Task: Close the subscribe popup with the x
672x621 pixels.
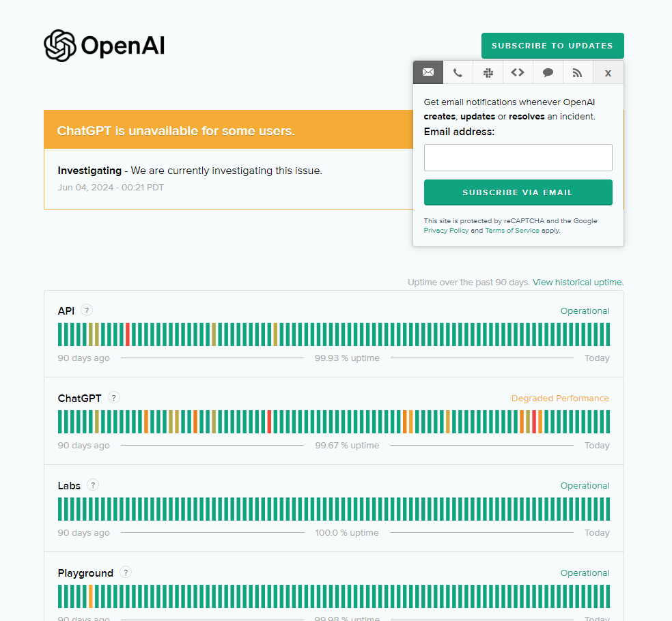Action: pos(608,72)
